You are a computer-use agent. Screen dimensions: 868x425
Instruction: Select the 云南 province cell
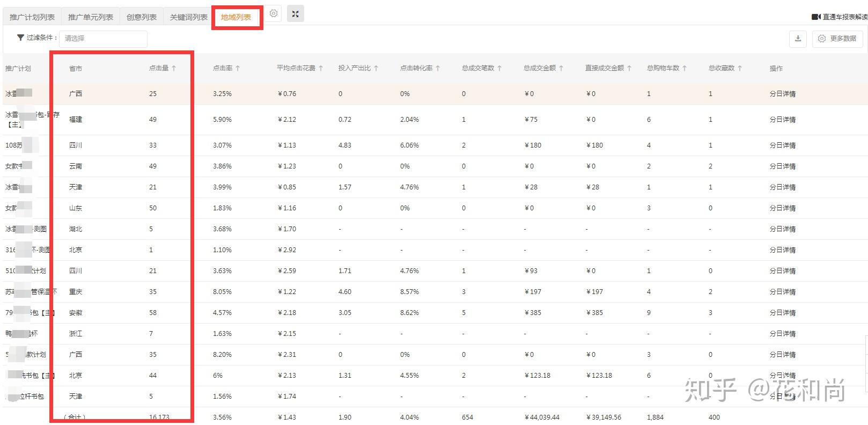tap(76, 166)
